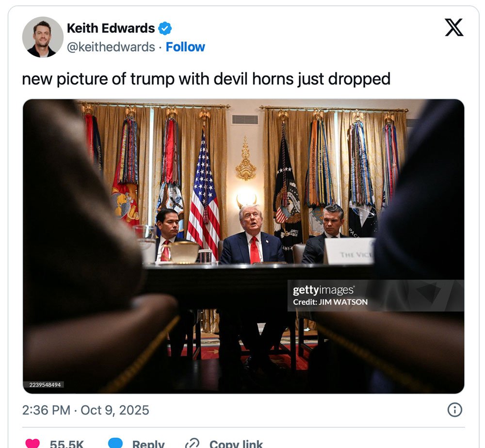Click the Keith Edwards display name

[111, 28]
